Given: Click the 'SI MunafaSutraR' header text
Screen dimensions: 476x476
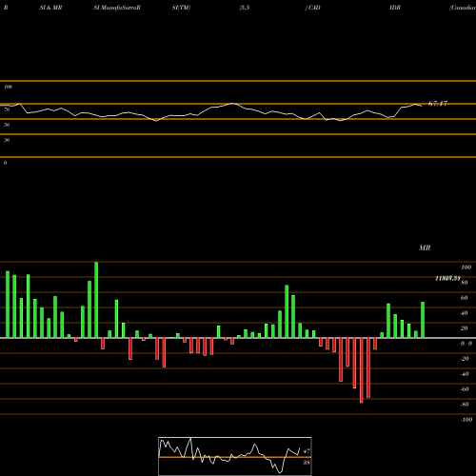Looking at the screenshot, I should (x=117, y=8).
